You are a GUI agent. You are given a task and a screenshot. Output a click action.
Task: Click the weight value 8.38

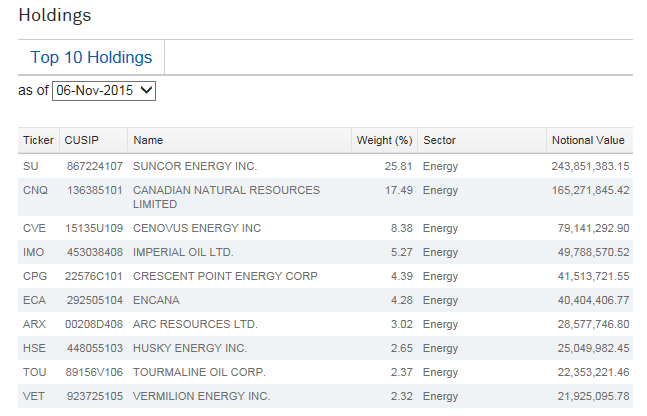click(402, 228)
